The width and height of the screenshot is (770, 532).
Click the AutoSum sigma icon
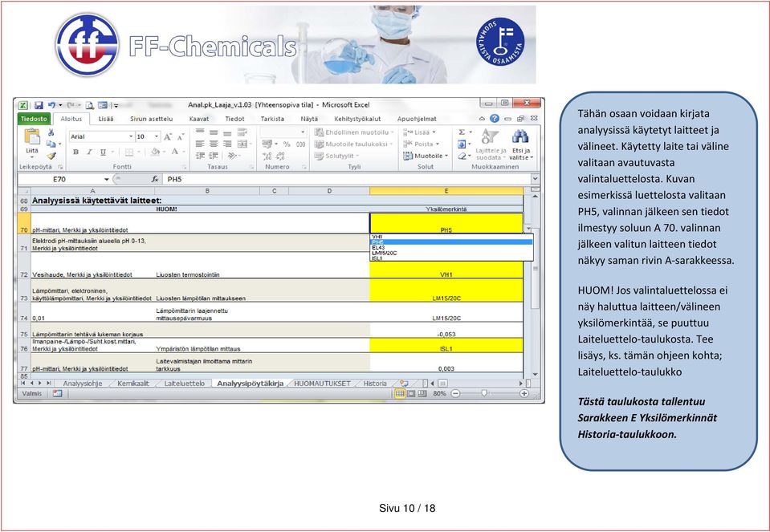[462, 132]
